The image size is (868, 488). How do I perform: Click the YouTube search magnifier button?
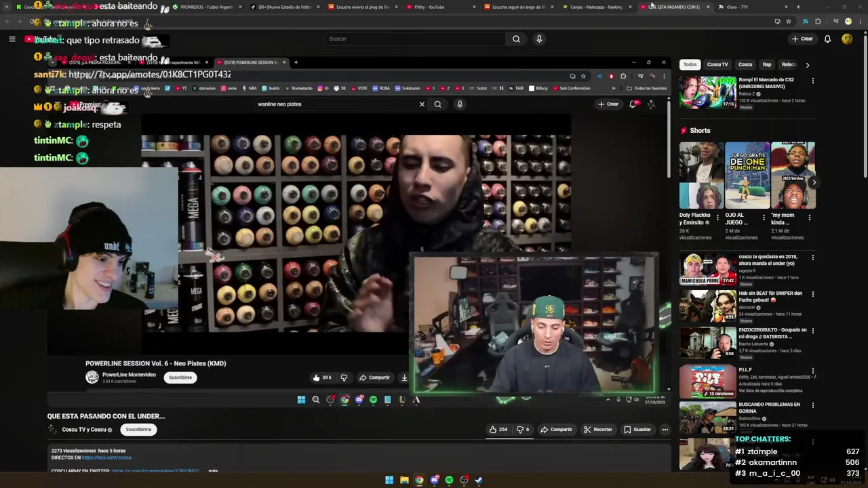(516, 39)
